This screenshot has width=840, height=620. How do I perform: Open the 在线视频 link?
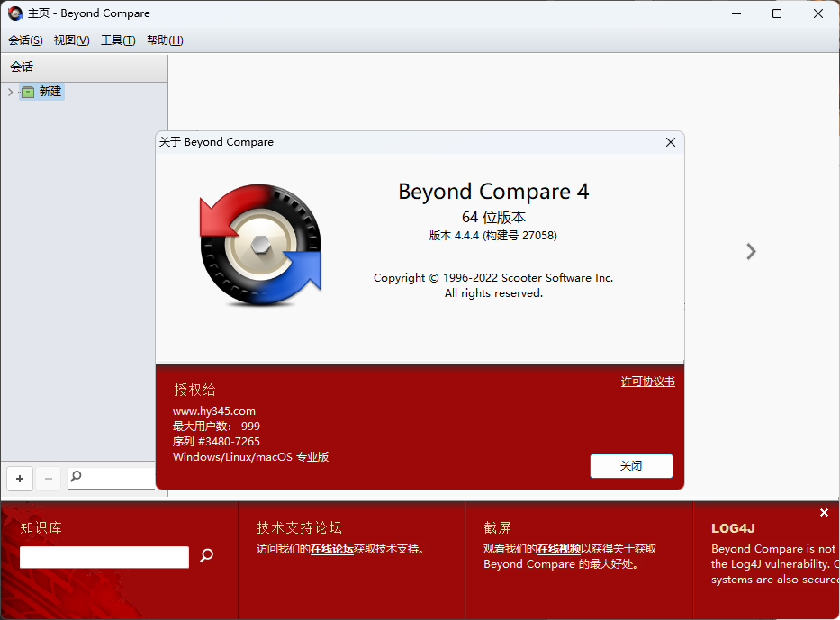[558, 548]
